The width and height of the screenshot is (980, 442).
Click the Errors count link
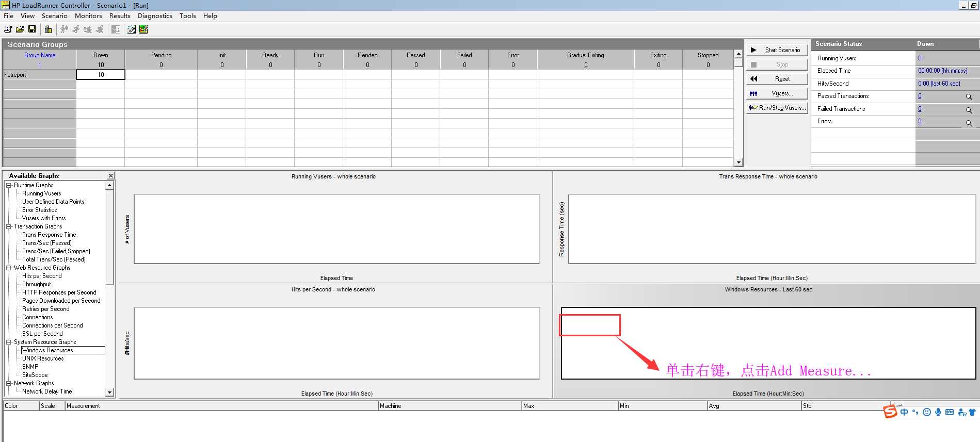pos(920,121)
